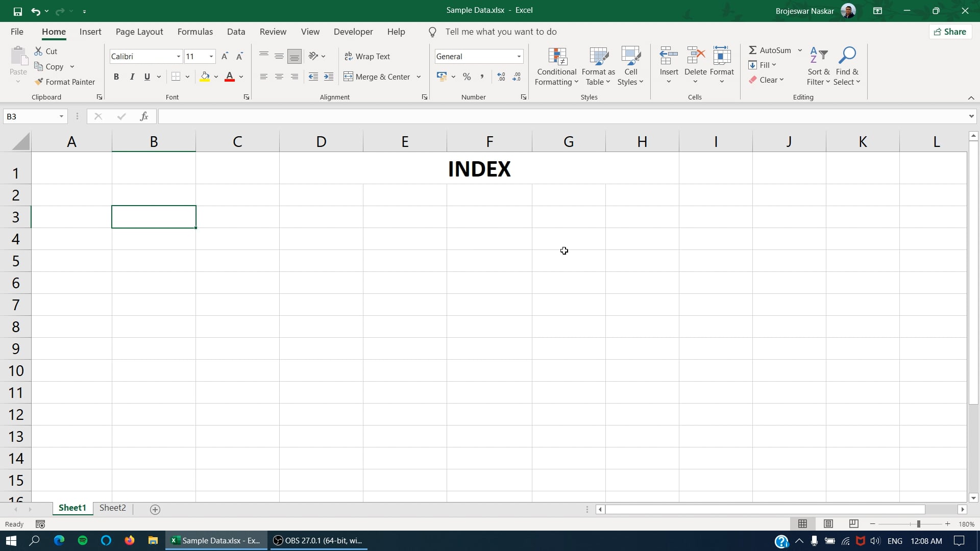980x551 pixels.
Task: Click the Insert cells icon
Action: [669, 55]
